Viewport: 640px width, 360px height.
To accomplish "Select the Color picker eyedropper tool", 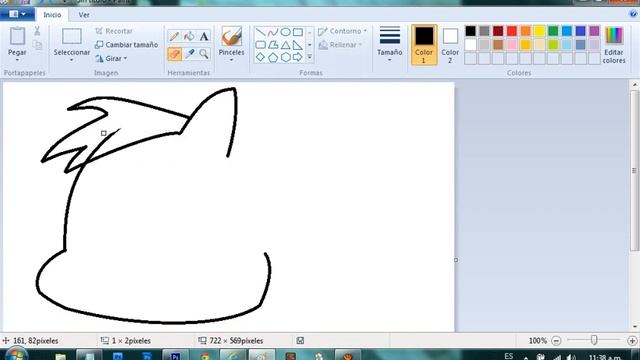I will (189, 54).
